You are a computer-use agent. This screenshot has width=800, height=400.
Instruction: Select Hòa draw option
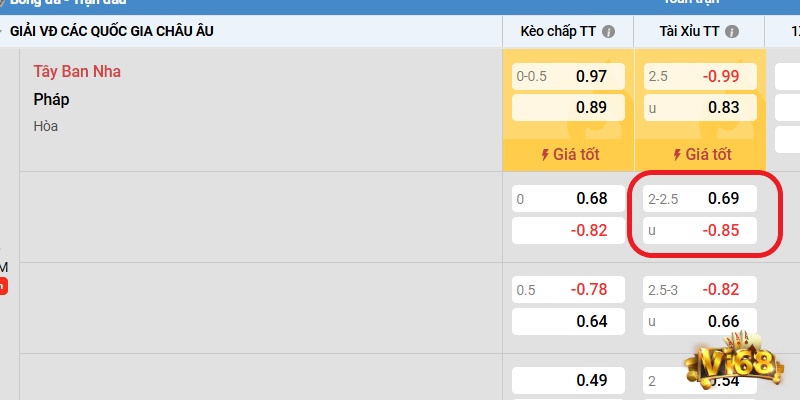click(45, 126)
